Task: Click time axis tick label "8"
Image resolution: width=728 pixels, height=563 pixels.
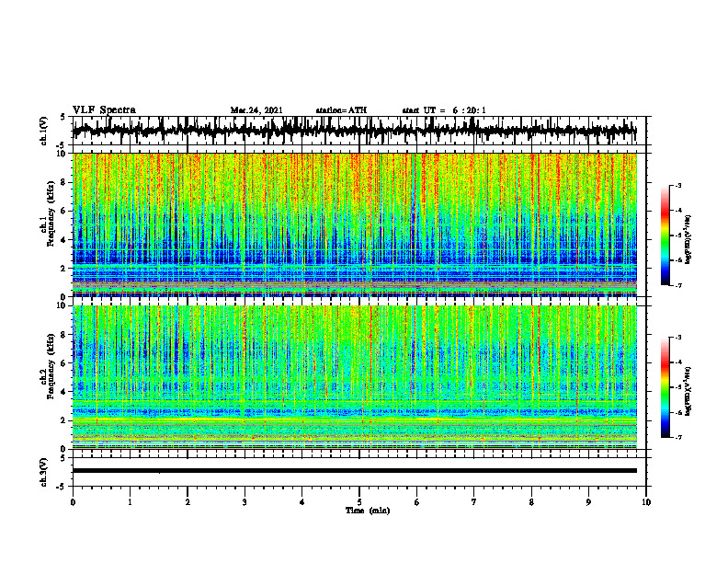Action: click(x=531, y=502)
